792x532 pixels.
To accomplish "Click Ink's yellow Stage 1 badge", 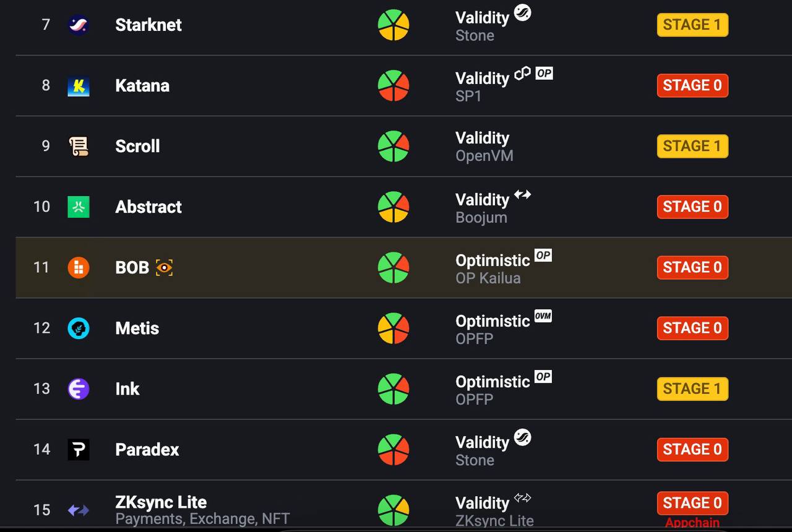I will click(692, 389).
